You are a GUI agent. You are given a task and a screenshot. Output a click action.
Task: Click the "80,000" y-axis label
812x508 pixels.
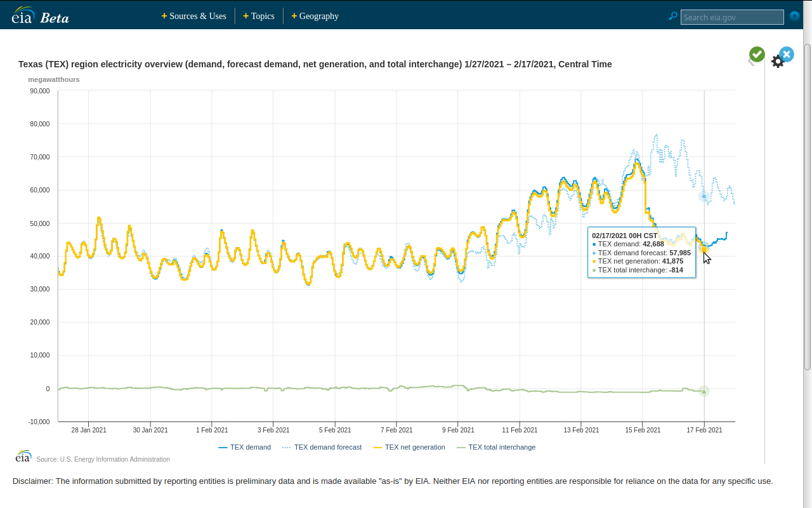coord(40,124)
